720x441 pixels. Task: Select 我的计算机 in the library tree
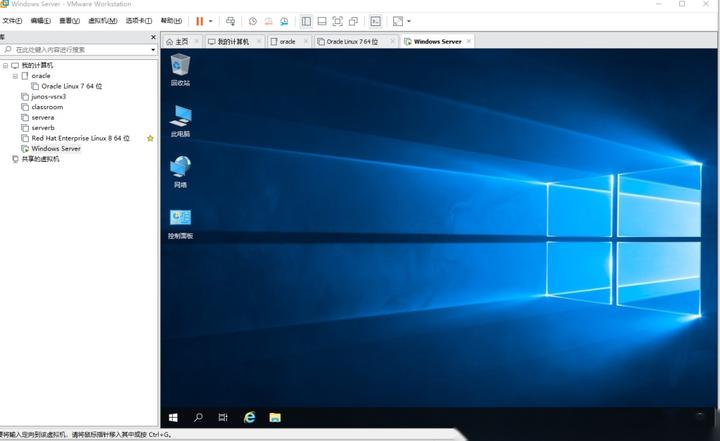pyautogui.click(x=37, y=65)
